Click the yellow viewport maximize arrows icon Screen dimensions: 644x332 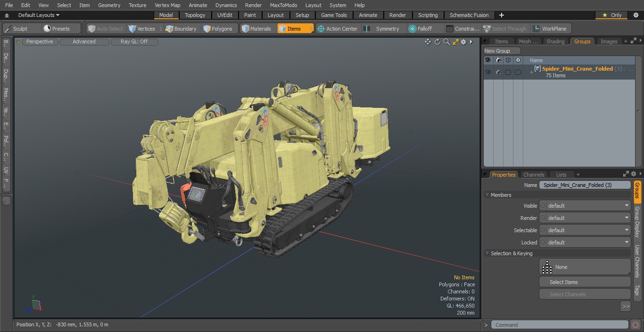[x=455, y=42]
